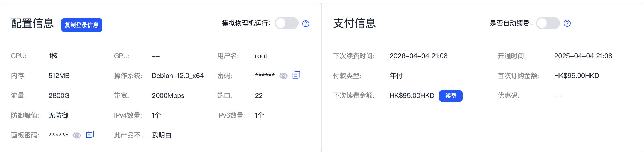The image size is (644, 153).
Task: Click the 2000Mbps bandwidth value
Action: pyautogui.click(x=168, y=95)
